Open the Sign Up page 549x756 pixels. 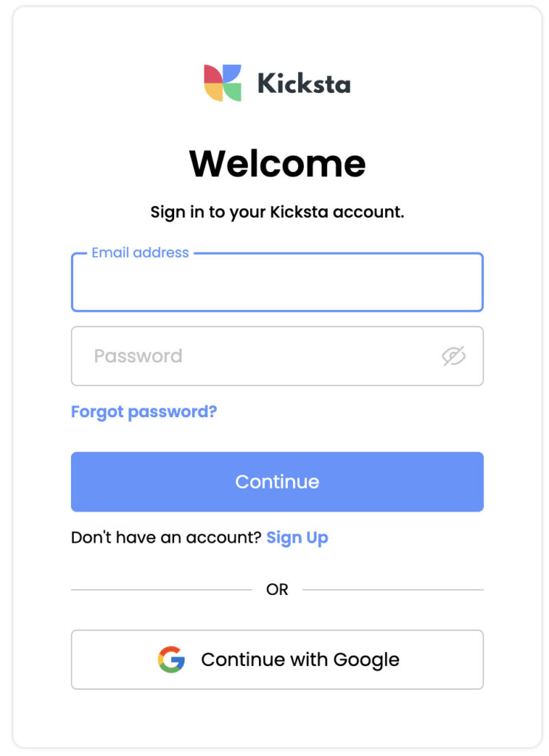pyautogui.click(x=297, y=537)
